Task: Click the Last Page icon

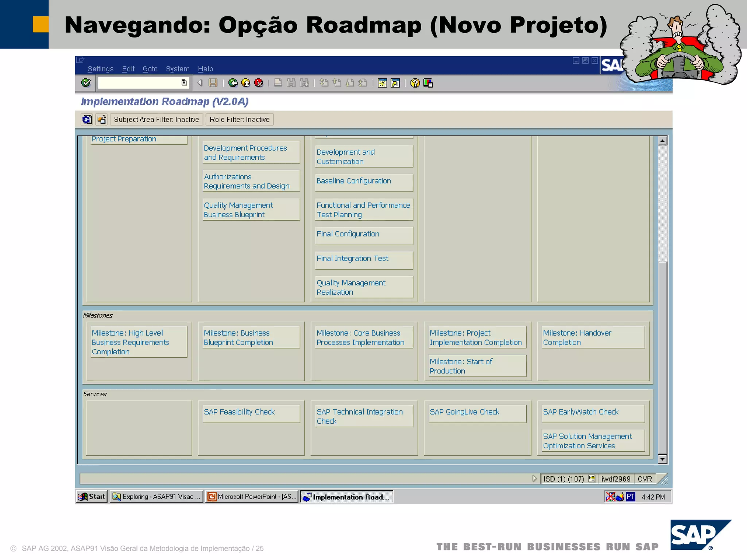Action: click(x=363, y=83)
